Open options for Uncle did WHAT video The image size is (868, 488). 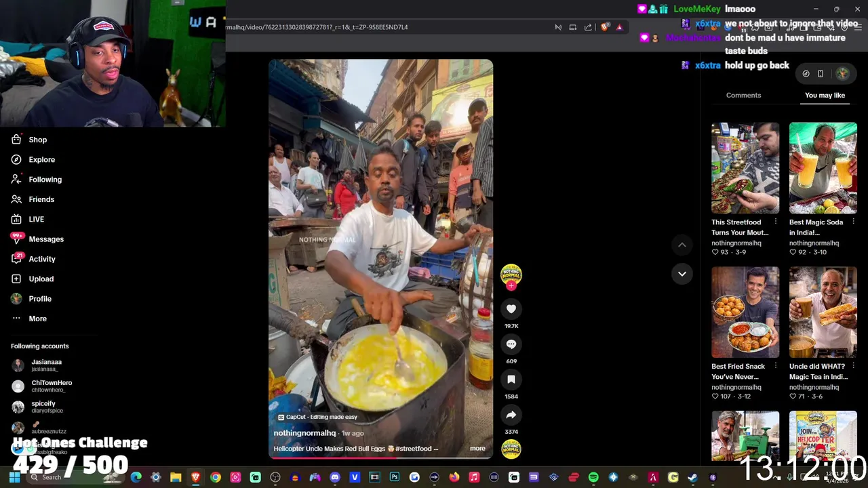pyautogui.click(x=853, y=366)
